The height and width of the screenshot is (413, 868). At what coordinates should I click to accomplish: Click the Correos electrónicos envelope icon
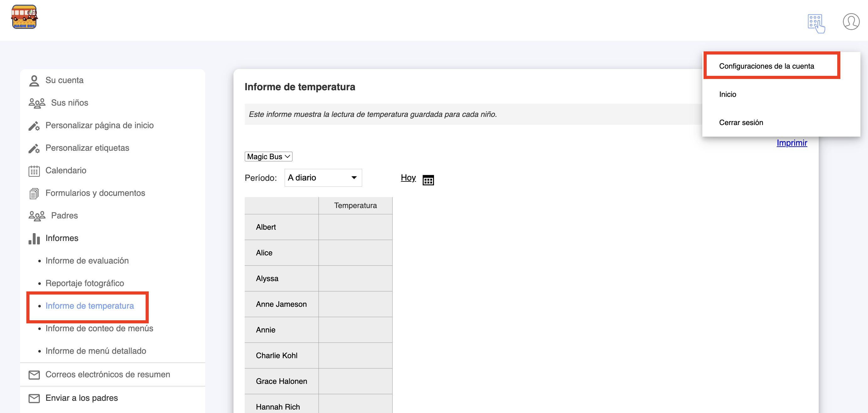[34, 375]
